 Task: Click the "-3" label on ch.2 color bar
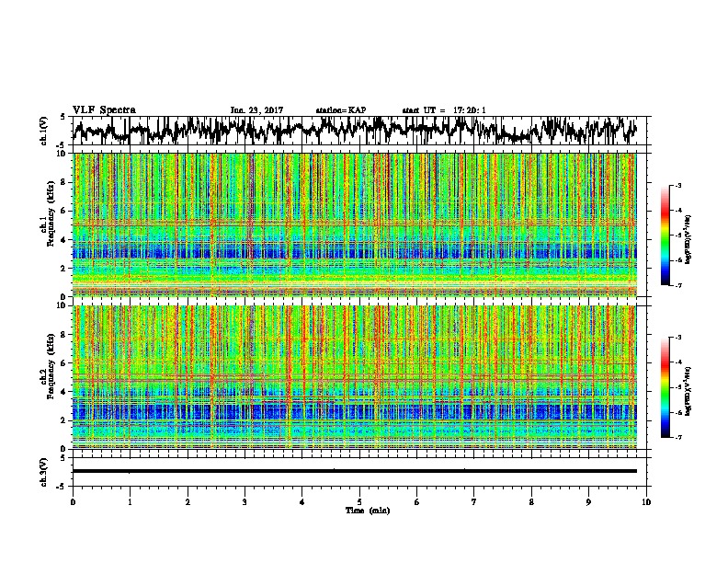pyautogui.click(x=677, y=338)
